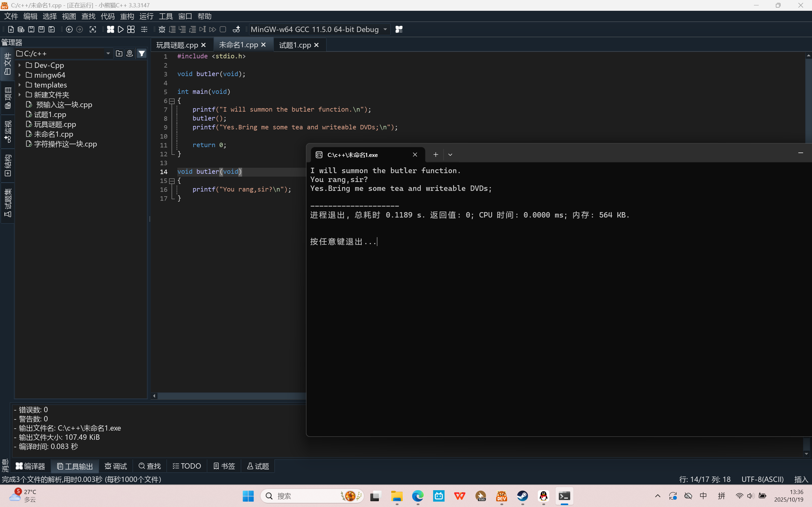
Task: Click the Run program play icon
Action: (121, 29)
